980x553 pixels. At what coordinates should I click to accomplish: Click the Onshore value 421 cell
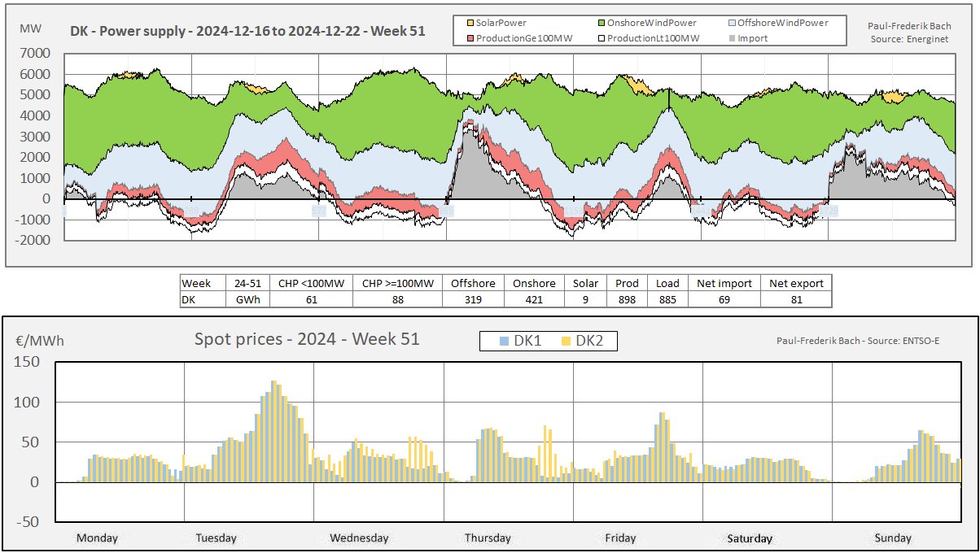pyautogui.click(x=533, y=299)
